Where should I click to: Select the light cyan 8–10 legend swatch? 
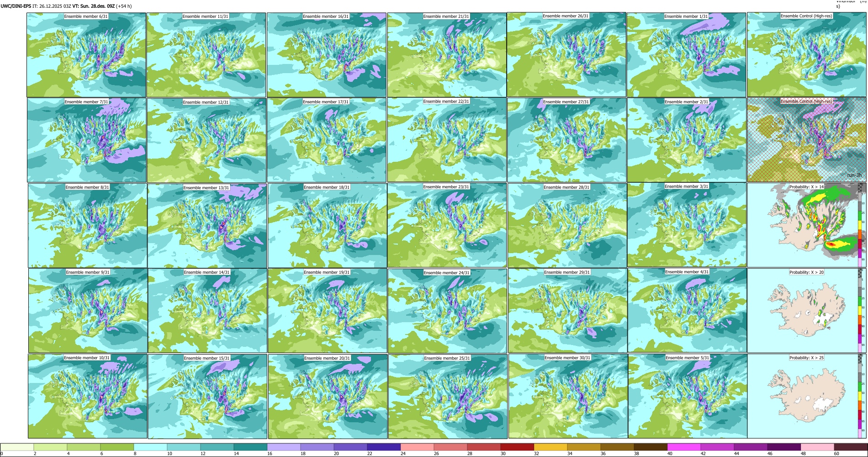(x=150, y=447)
